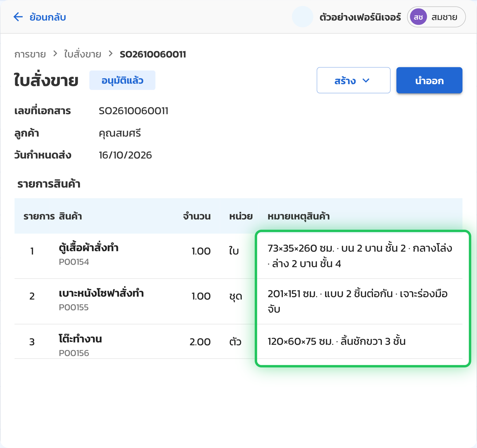The height and width of the screenshot is (448, 477).
Task: Go back via ย้อนกลับ link
Action: click(48, 17)
